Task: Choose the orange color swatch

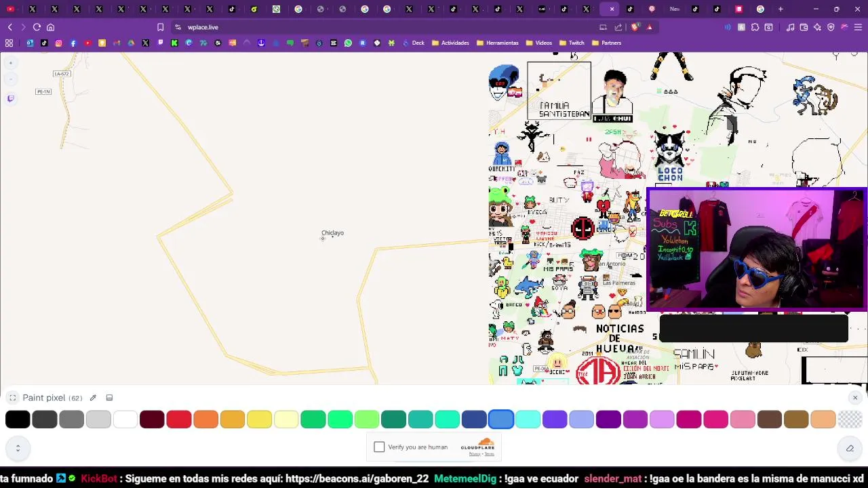Action: coord(205,420)
